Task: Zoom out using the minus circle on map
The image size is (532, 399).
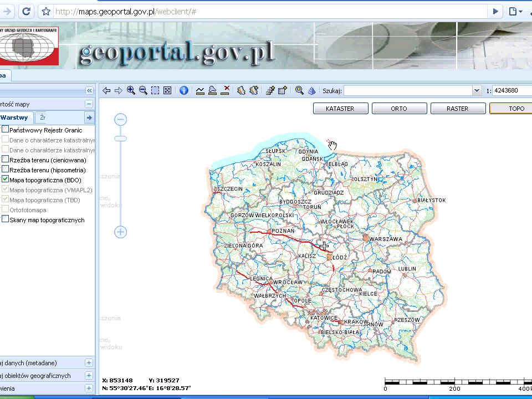Action: coord(120,120)
